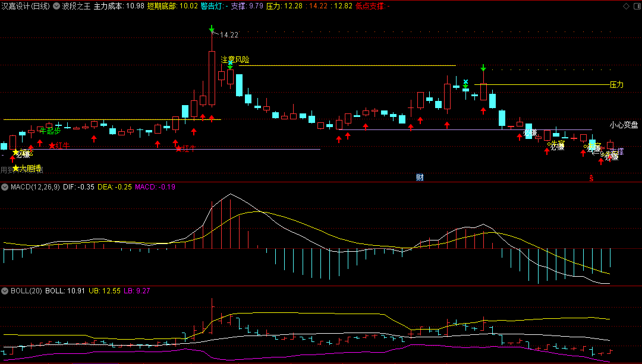Toggle the side panel icon at top right
The height and width of the screenshot is (364, 642).
(636, 6)
